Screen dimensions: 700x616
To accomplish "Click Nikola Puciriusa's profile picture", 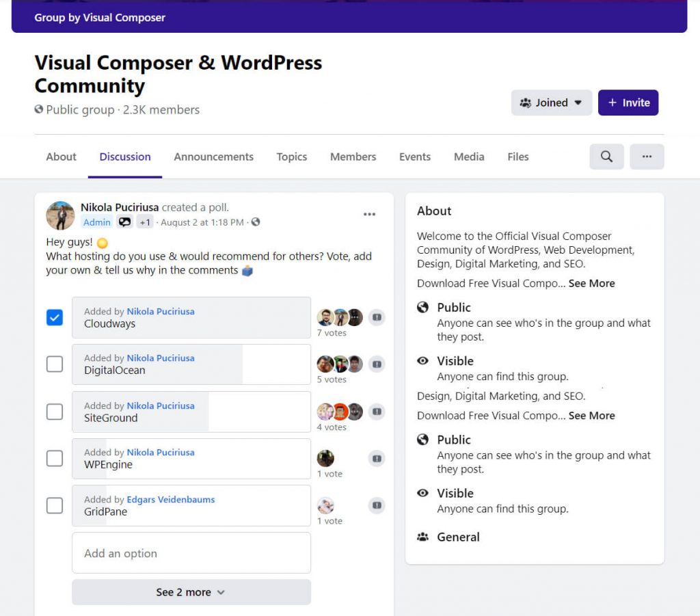I will [x=60, y=215].
